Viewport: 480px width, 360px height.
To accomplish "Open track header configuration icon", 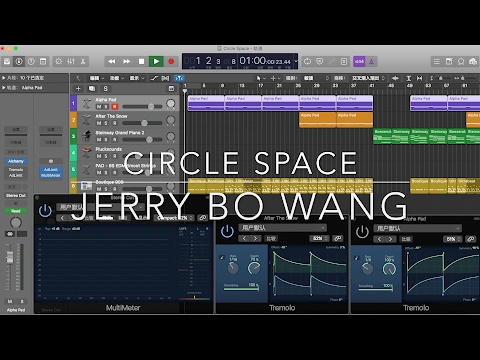I will tap(171, 88).
